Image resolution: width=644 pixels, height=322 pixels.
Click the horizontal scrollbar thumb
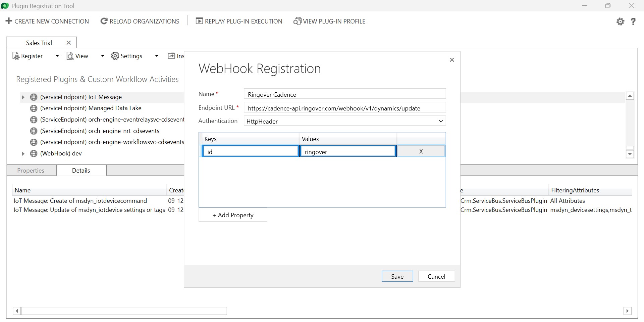pyautogui.click(x=124, y=311)
